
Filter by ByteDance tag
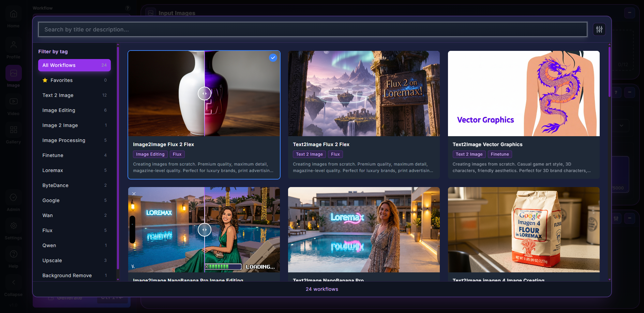[74, 185]
